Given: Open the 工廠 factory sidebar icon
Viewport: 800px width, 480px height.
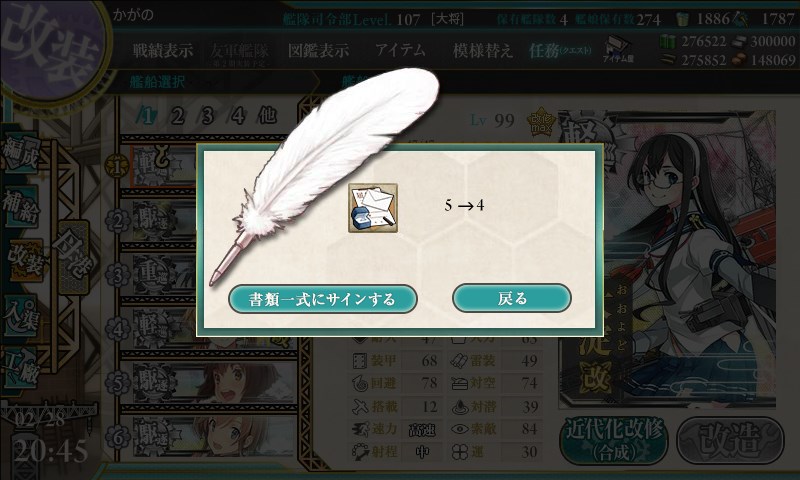Looking at the screenshot, I should click(x=20, y=368).
